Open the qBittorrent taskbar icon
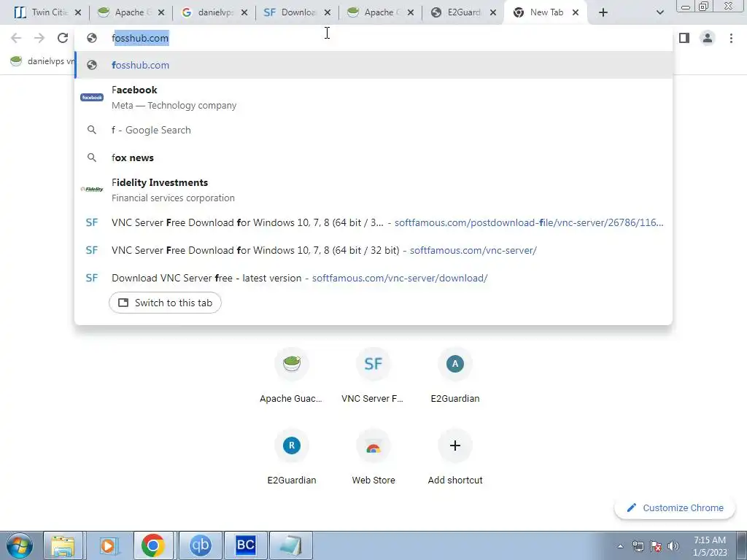This screenshot has height=560, width=747. (200, 545)
